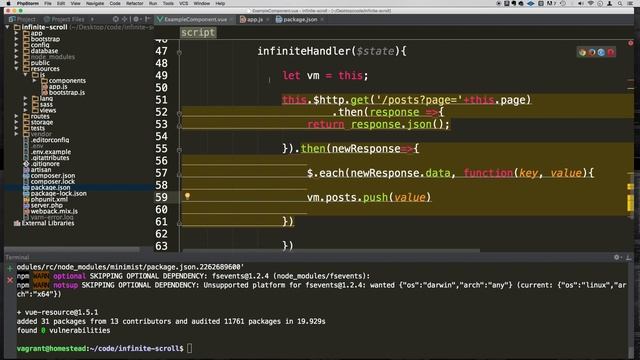The height and width of the screenshot is (360, 640).
Task: Click the macOS volume icon
Action: 580,3
